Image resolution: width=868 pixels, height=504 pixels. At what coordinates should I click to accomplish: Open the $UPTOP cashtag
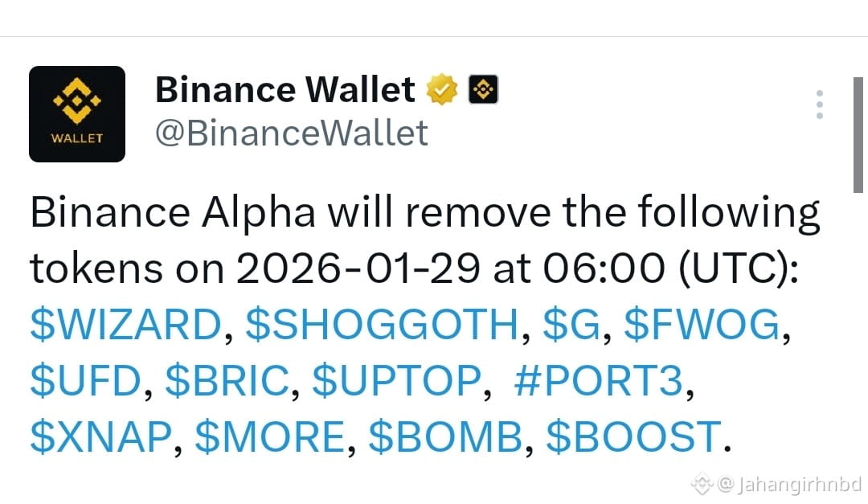(x=398, y=380)
